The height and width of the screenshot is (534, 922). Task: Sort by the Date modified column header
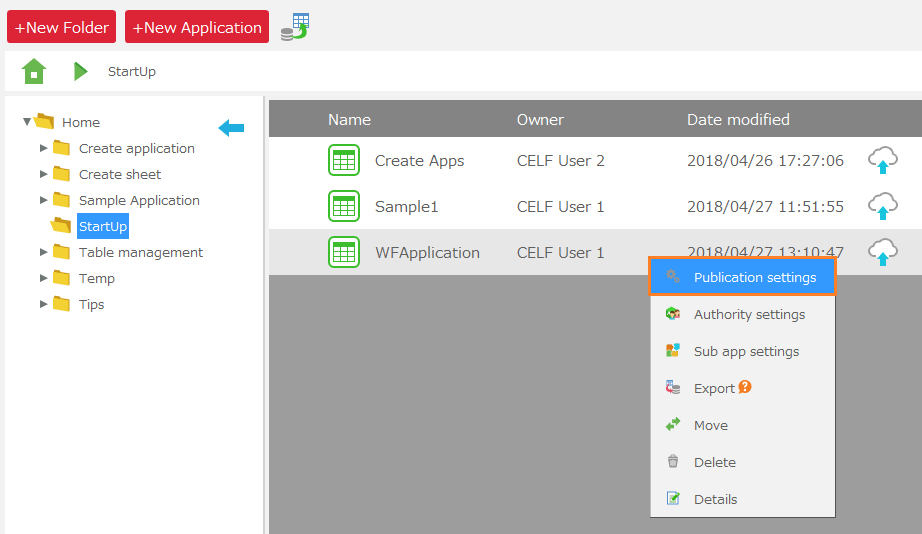[x=738, y=120]
